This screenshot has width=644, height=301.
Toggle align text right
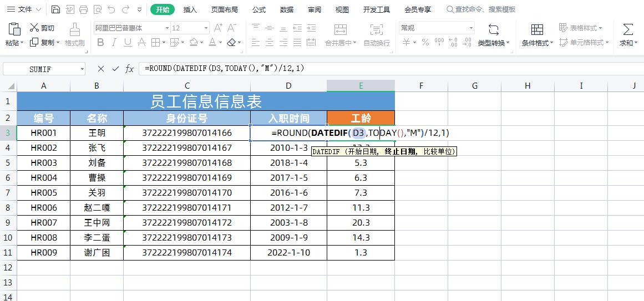pyautogui.click(x=283, y=42)
